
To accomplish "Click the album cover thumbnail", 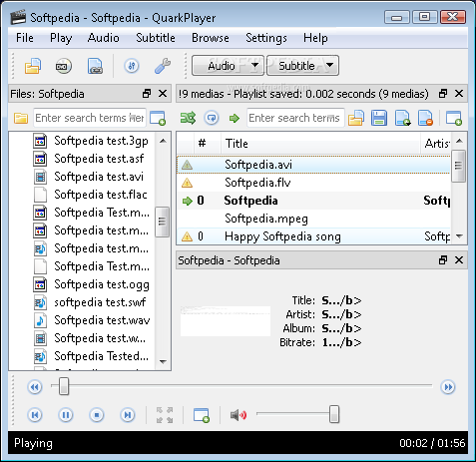I will [x=226, y=321].
